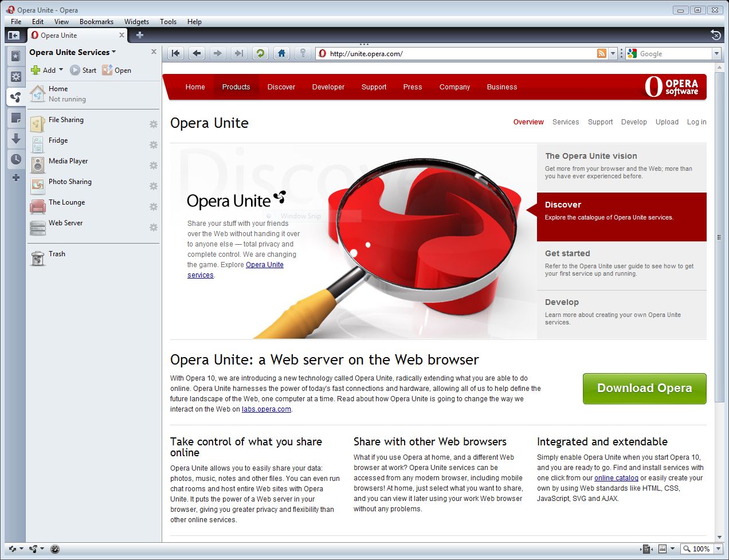Open the Bookmarks panel in sidebar
The image size is (729, 560).
tap(16, 56)
